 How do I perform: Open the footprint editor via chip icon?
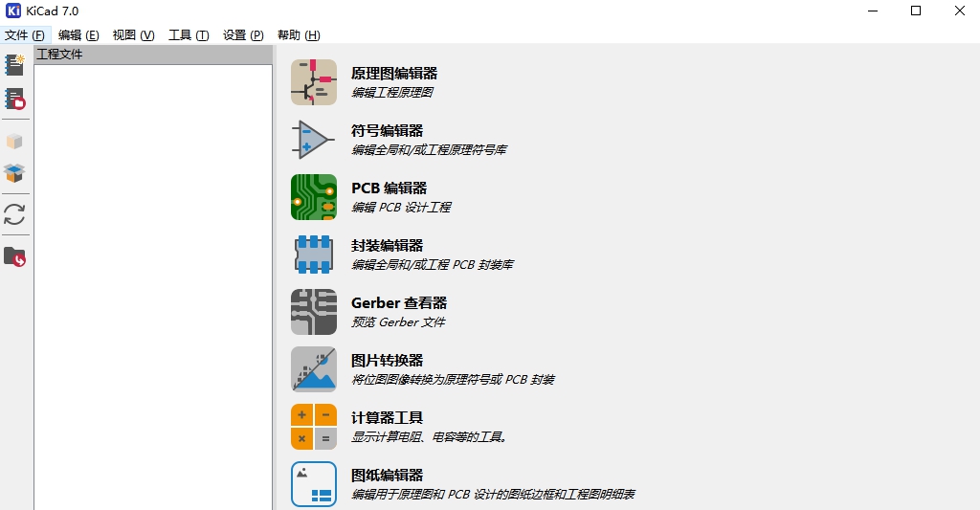313,255
